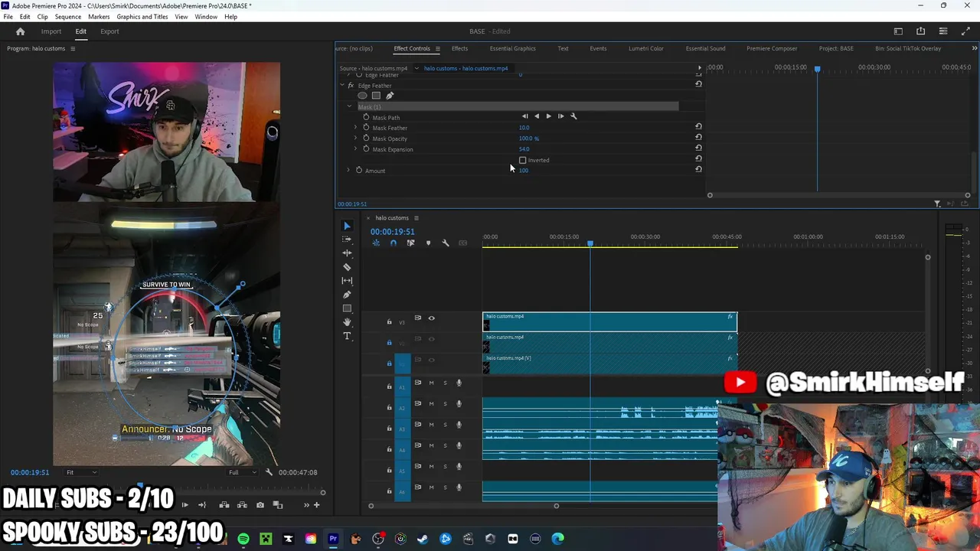The width and height of the screenshot is (980, 551).
Task: Toggle Snap in Timeline magnet
Action: (x=393, y=243)
